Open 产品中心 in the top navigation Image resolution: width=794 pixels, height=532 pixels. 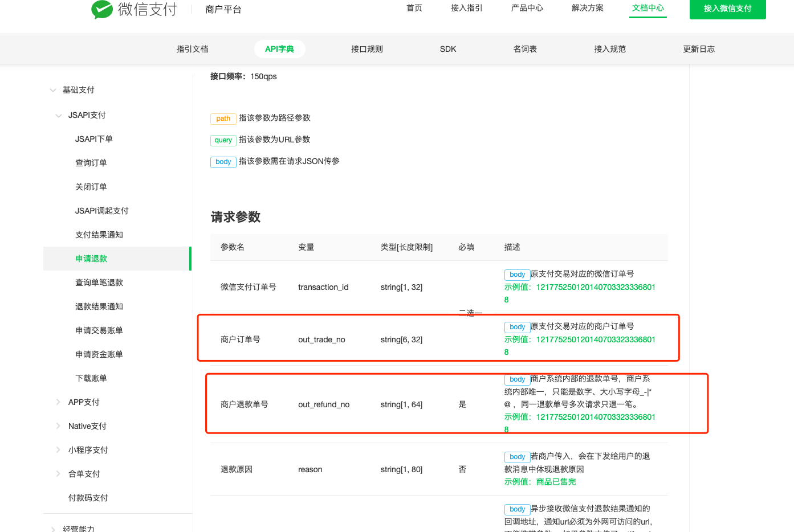[x=527, y=8]
